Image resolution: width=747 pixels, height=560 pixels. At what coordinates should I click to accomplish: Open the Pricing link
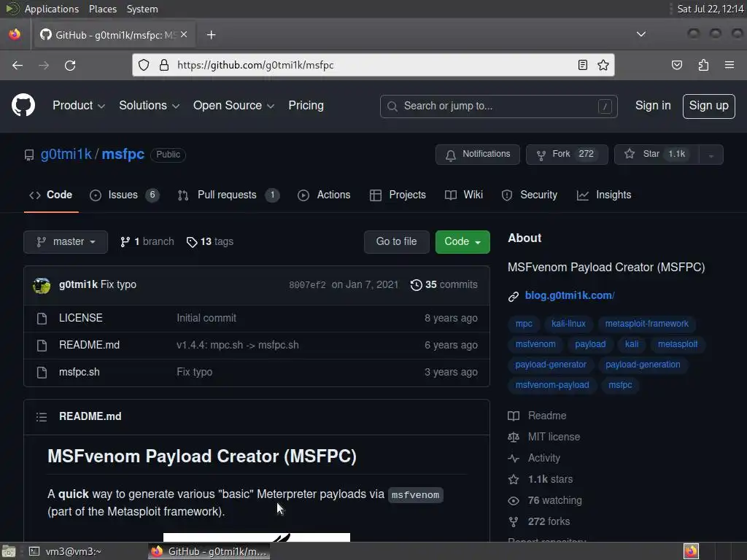306,106
